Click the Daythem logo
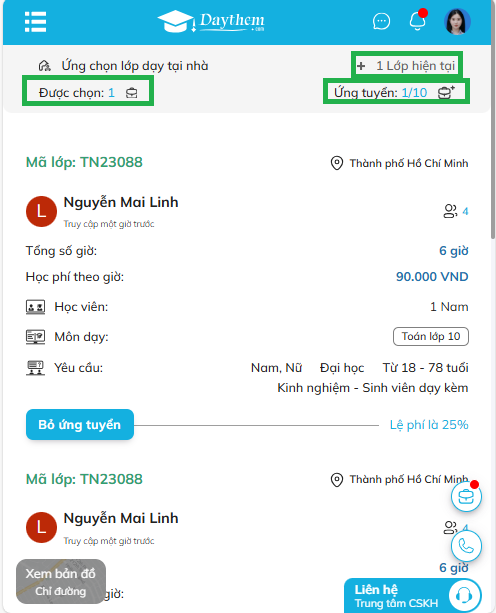 click(x=211, y=21)
